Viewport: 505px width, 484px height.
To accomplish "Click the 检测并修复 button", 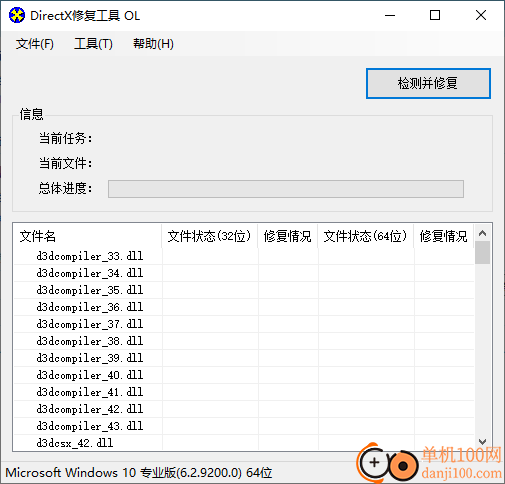I will click(428, 83).
